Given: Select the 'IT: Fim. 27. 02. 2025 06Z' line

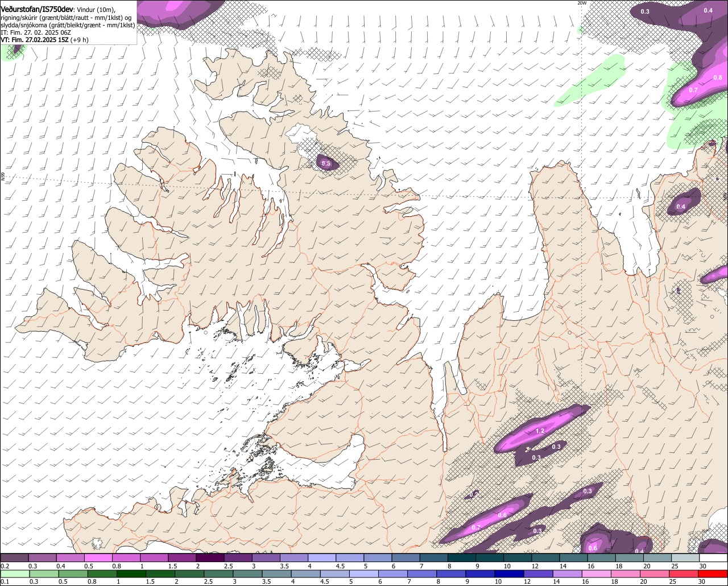Looking at the screenshot, I should [x=36, y=32].
